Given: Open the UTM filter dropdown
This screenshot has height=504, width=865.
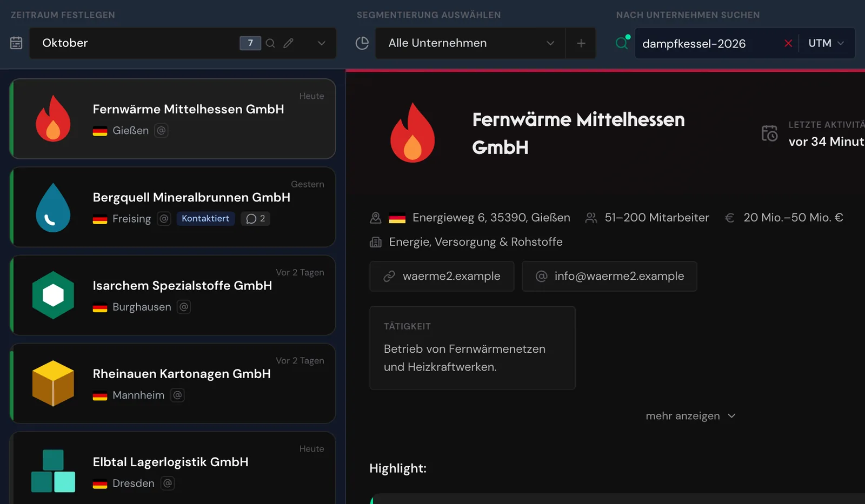Looking at the screenshot, I should point(826,43).
